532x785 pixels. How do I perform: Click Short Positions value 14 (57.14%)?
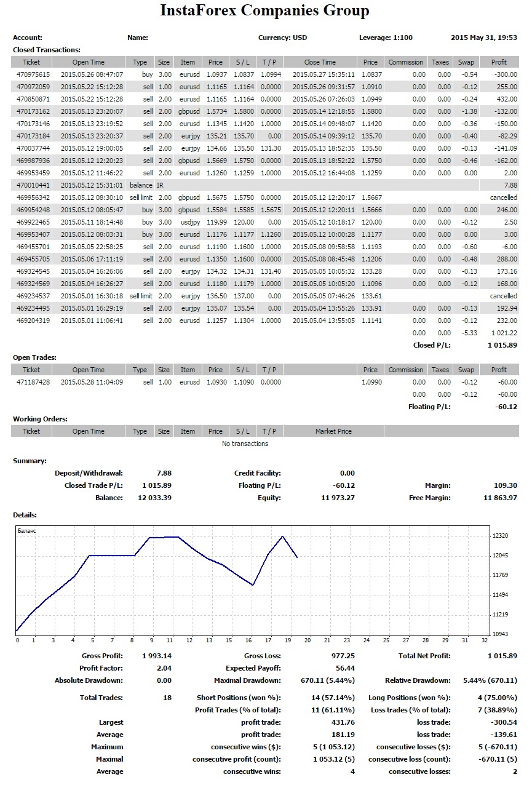click(x=333, y=698)
